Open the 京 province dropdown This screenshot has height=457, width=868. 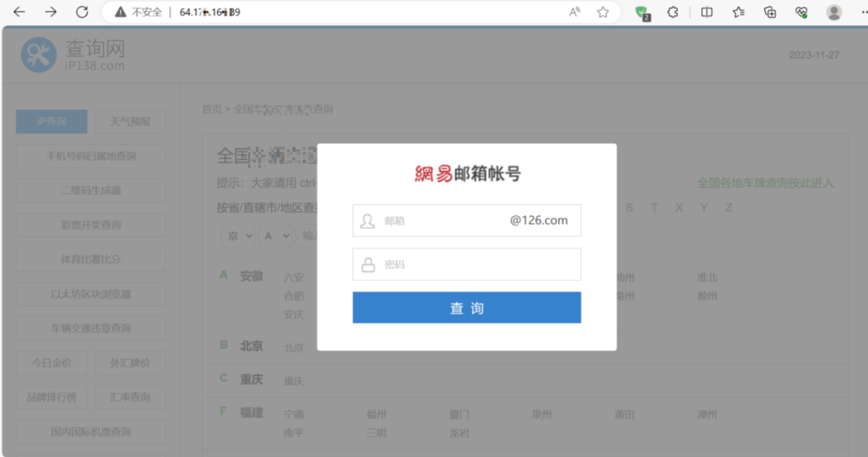tap(239, 236)
